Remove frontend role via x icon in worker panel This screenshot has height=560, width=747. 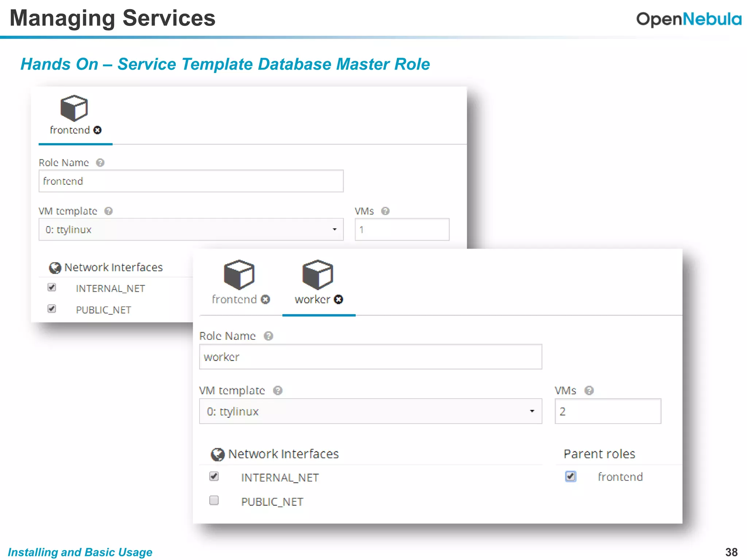pos(266,299)
